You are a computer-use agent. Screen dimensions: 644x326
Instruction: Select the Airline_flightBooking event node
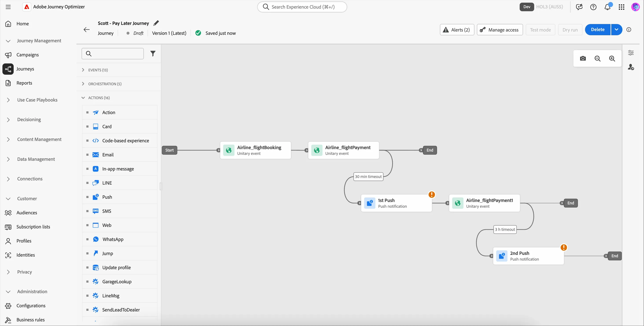click(255, 150)
